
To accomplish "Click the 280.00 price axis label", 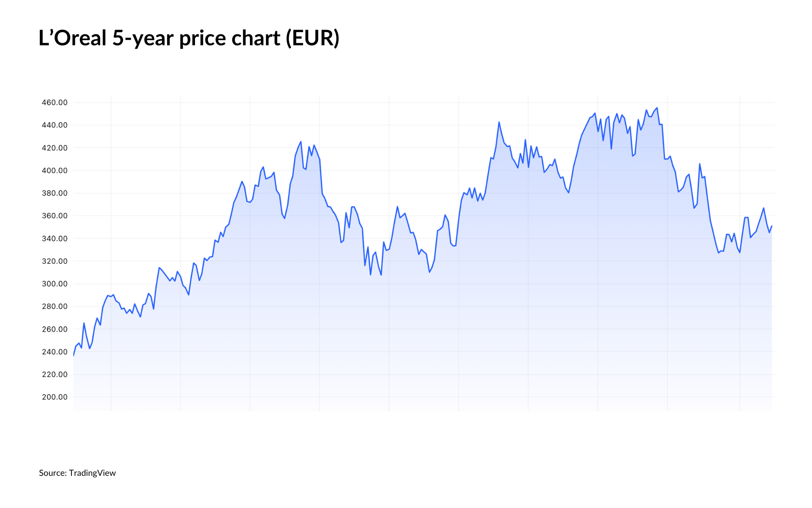I will click(x=55, y=306).
